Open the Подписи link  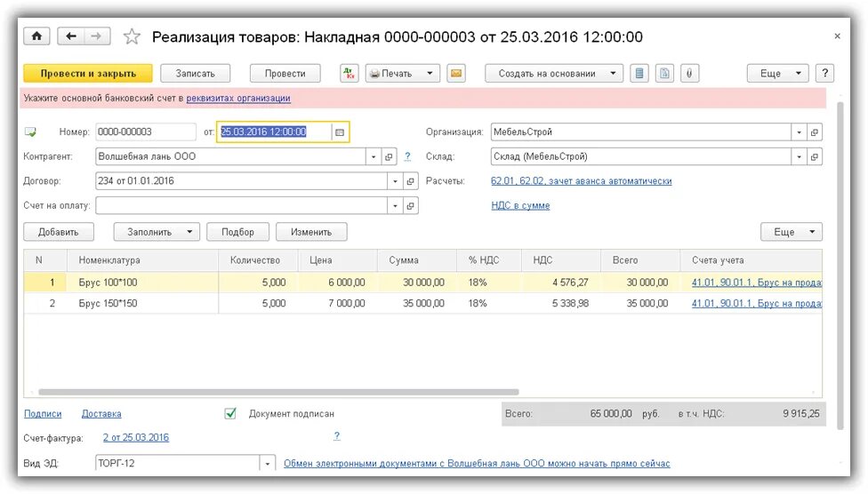pyautogui.click(x=43, y=414)
